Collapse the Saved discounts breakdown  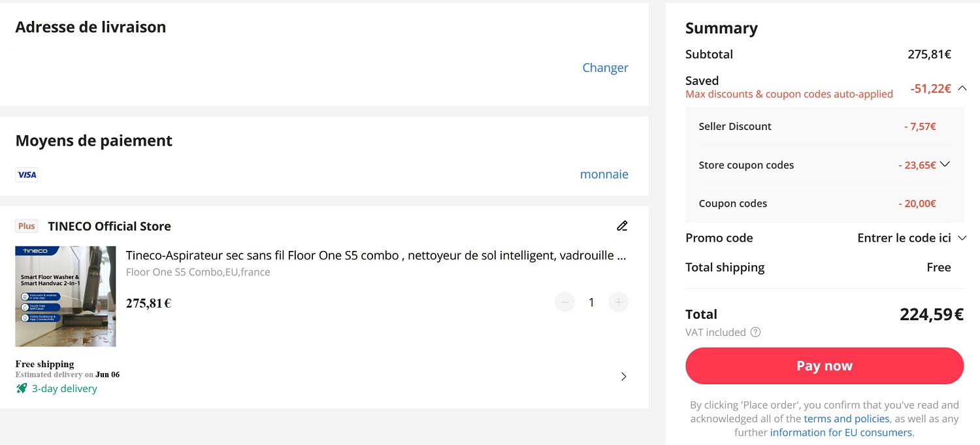click(x=962, y=88)
